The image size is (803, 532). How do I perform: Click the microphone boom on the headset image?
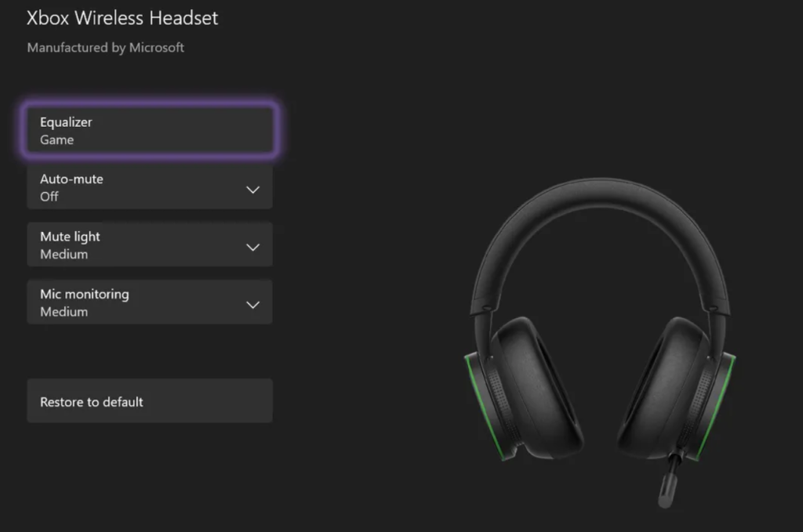point(669,481)
